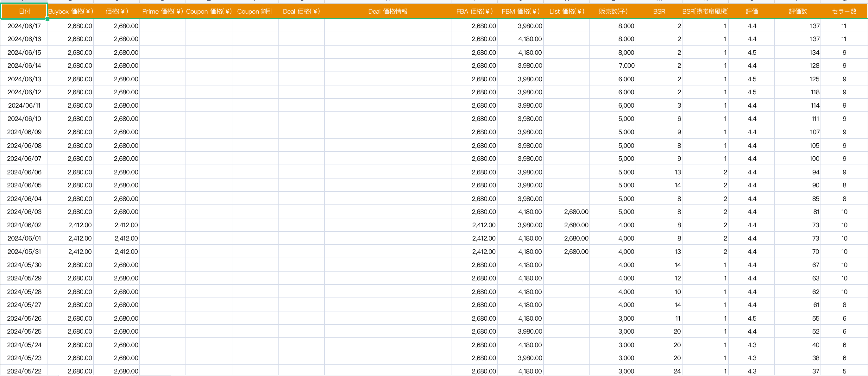The height and width of the screenshot is (376, 868).
Task: Select the 販売数(子) header cell
Action: (x=613, y=11)
